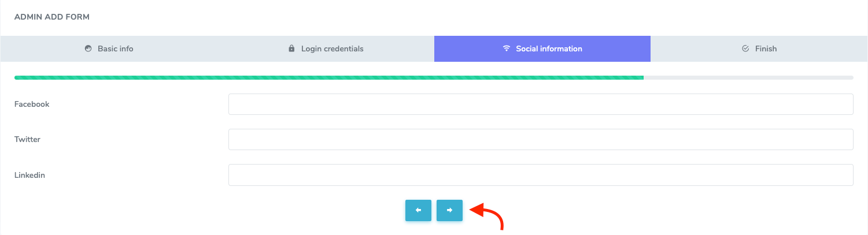Click the lock icon beside Login credentials
868x235 pixels.
[x=291, y=49]
